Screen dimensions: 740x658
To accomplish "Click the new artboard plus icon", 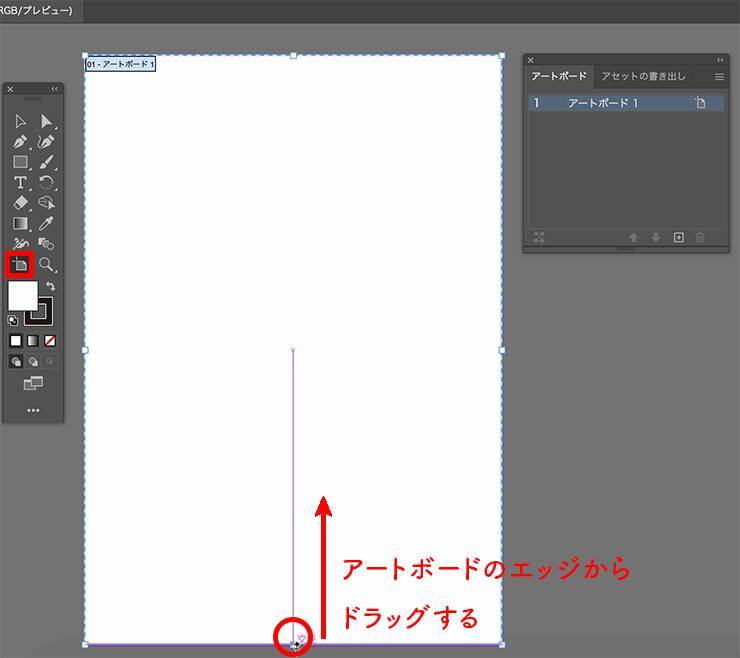I will pyautogui.click(x=678, y=238).
